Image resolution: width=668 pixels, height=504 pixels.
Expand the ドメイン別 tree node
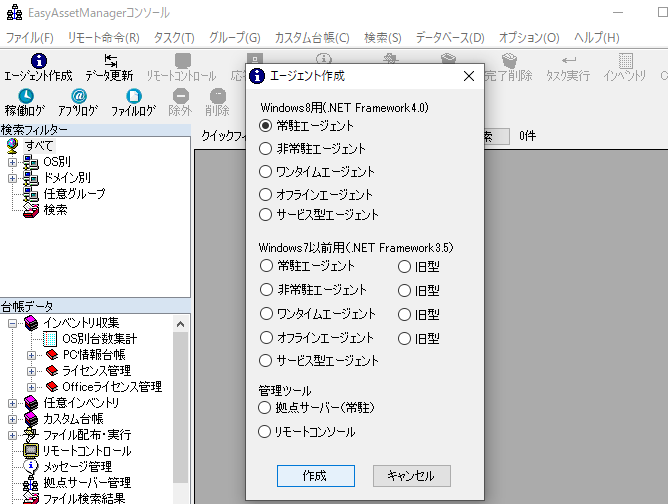tap(12, 178)
